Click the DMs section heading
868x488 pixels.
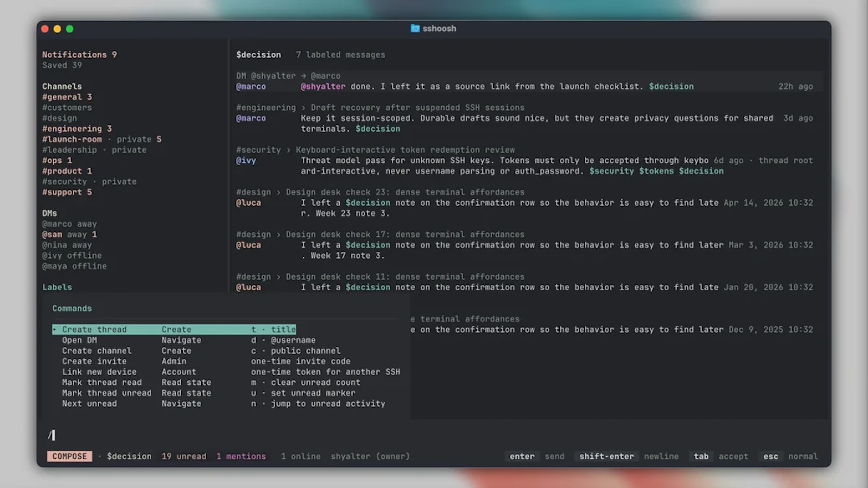tap(49, 213)
